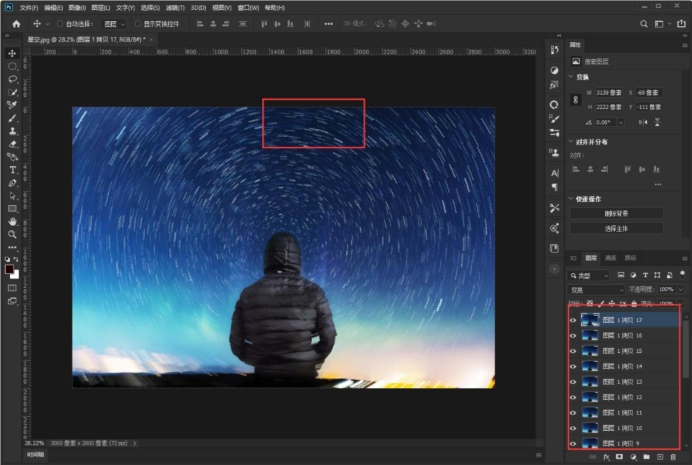Open the 文件(F) menu
692x465 pixels.
(x=29, y=8)
